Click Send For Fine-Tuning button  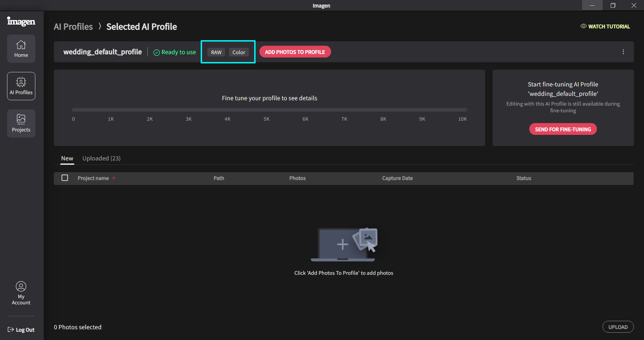[563, 129]
